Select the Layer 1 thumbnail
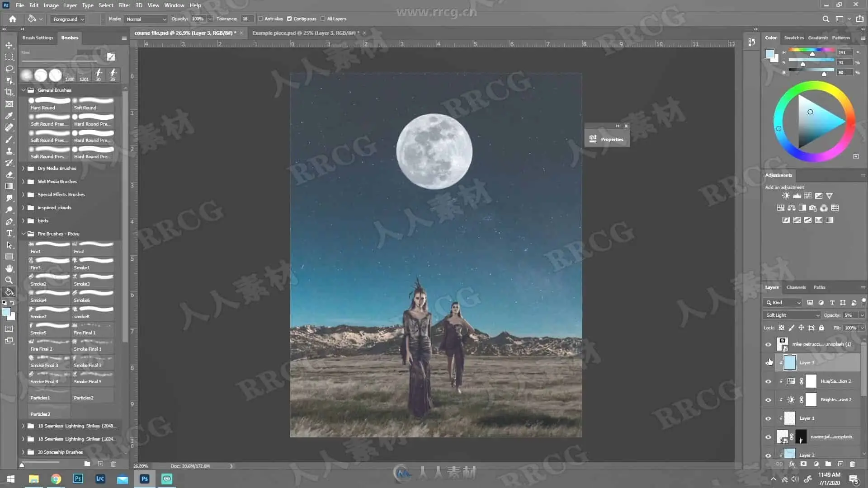 [789, 418]
